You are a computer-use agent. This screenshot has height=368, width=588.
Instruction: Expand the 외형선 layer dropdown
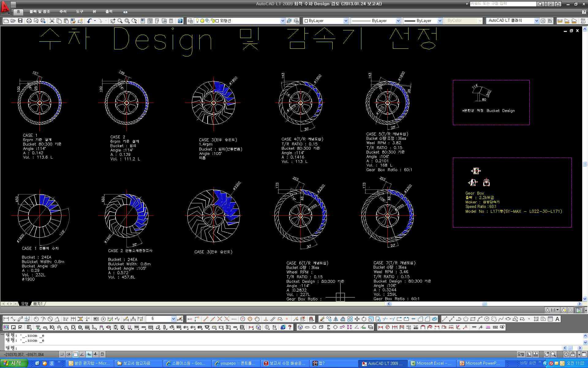coord(283,21)
